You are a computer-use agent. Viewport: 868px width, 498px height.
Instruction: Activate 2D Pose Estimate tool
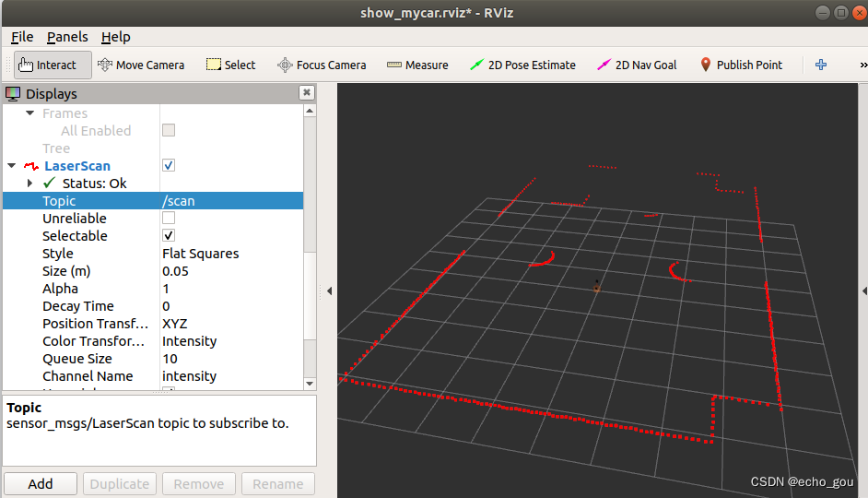point(522,65)
